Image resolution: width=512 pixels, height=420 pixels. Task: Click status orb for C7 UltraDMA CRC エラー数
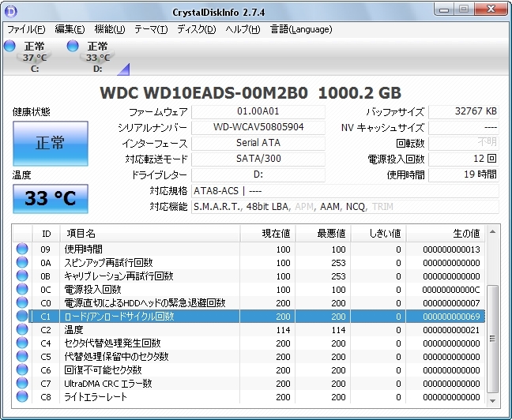(22, 384)
